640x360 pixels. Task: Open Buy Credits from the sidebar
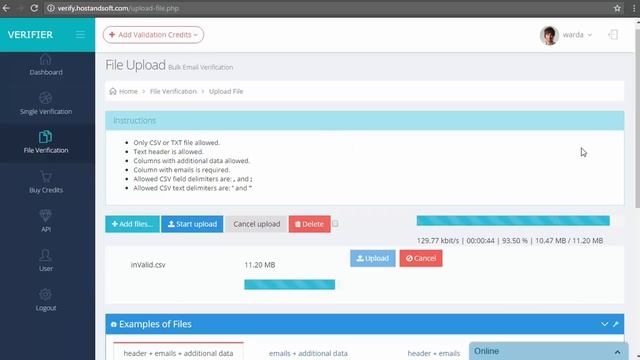(46, 182)
